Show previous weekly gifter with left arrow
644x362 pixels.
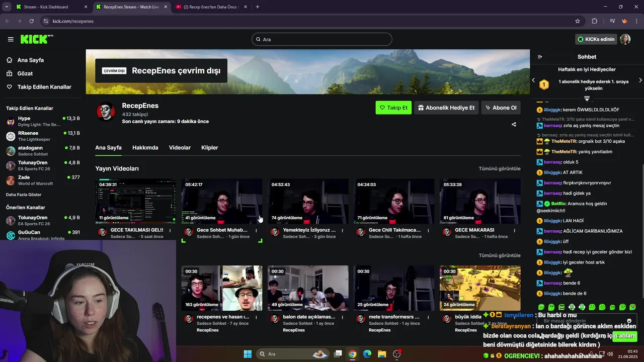pyautogui.click(x=534, y=80)
